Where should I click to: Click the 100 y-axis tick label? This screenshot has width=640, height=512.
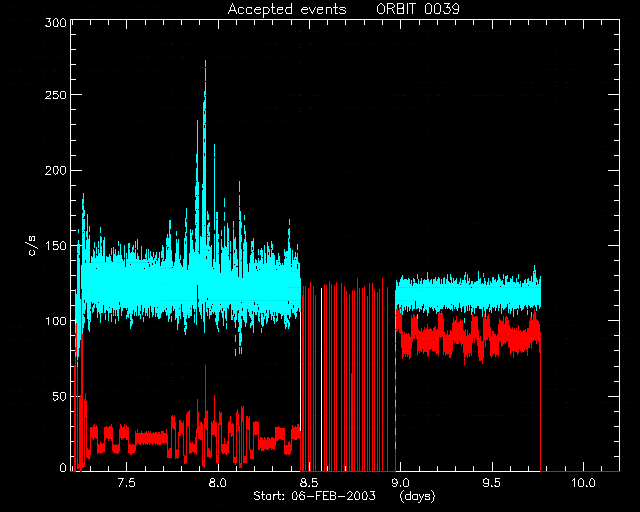pos(56,321)
